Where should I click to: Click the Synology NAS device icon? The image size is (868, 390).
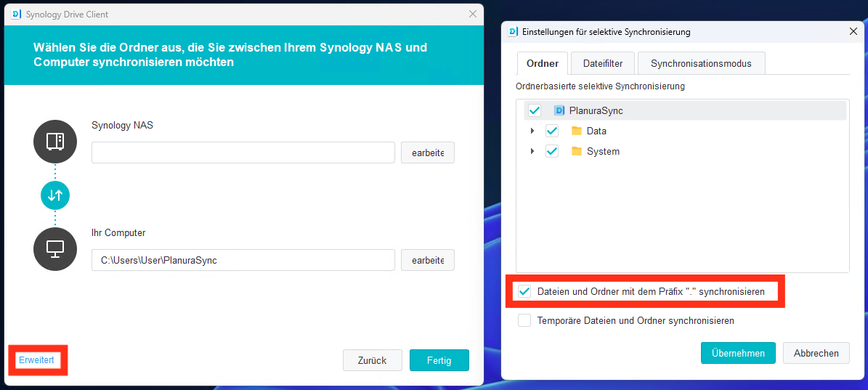click(x=55, y=142)
